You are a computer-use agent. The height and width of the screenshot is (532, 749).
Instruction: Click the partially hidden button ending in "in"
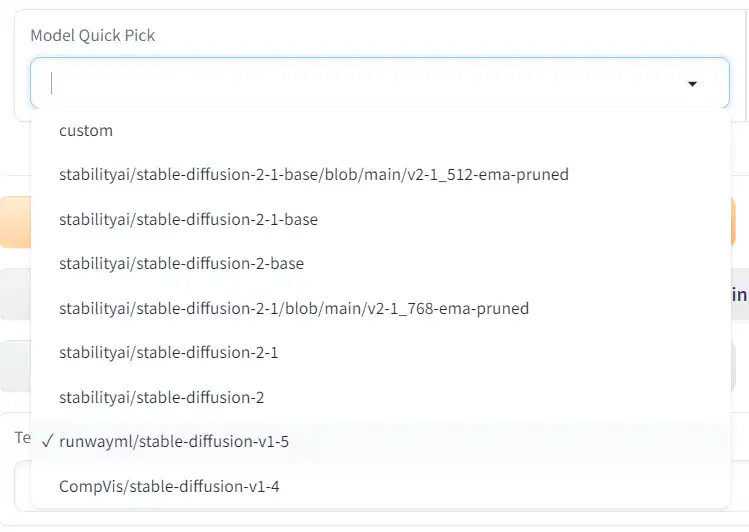[x=739, y=294]
